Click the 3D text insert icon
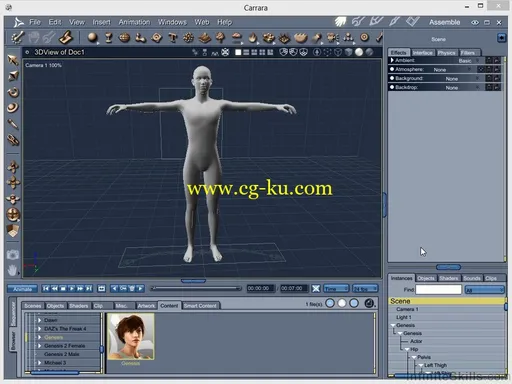This screenshot has width=512, height=384. [173, 37]
